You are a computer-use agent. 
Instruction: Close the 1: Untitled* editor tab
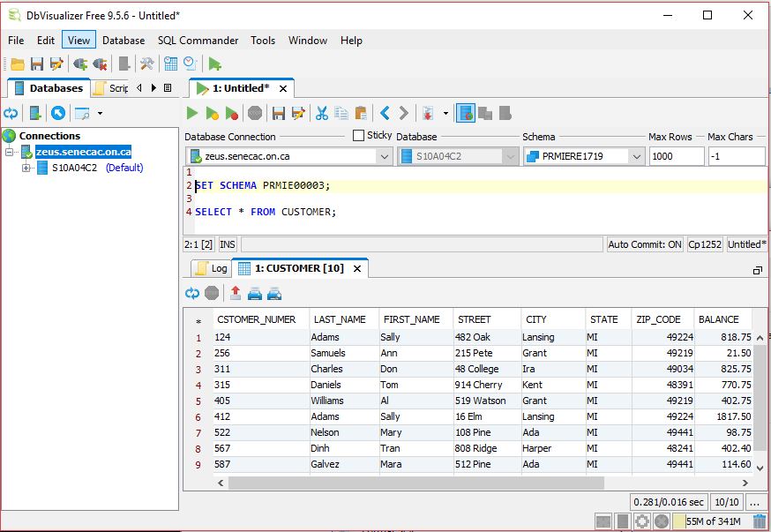tap(283, 88)
